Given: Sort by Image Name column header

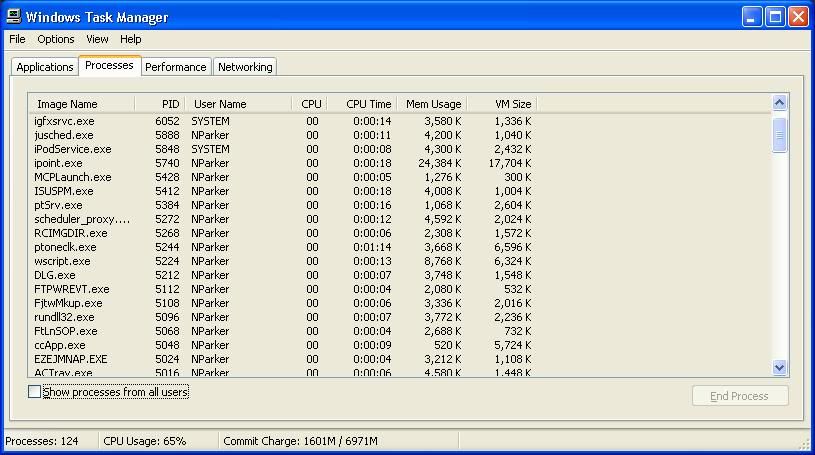Looking at the screenshot, I should click(x=82, y=104).
